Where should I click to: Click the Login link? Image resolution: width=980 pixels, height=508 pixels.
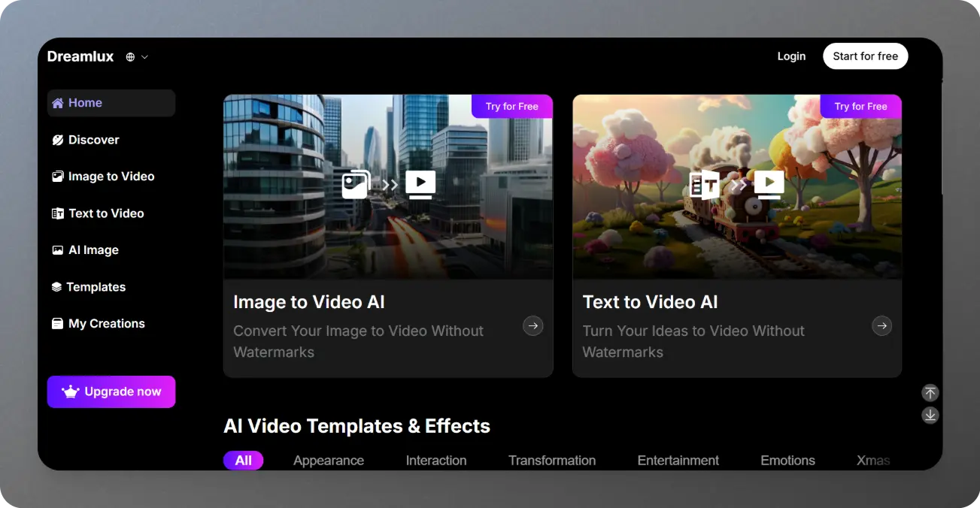coord(791,56)
